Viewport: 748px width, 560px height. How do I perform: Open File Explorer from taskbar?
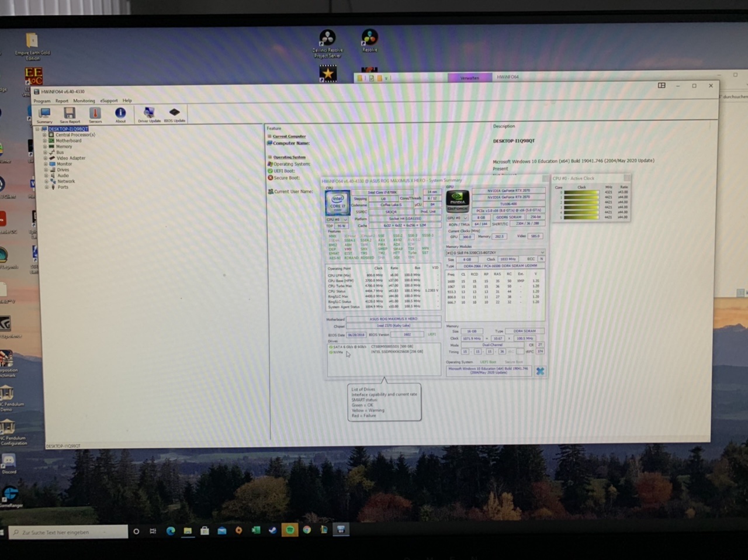pyautogui.click(x=188, y=531)
